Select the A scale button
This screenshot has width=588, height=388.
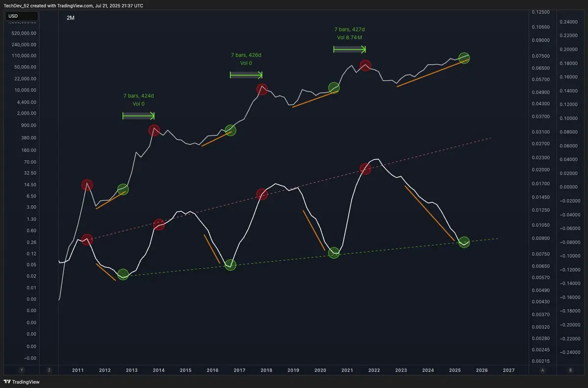(542, 370)
